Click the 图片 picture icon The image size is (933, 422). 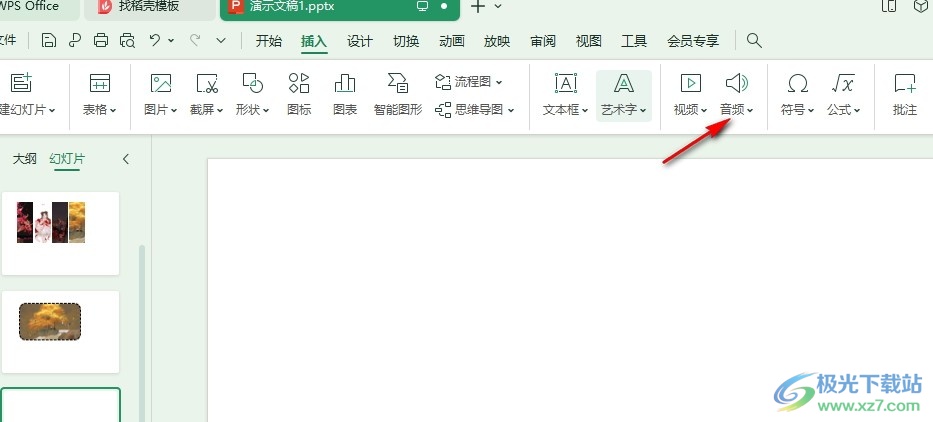[x=161, y=83]
